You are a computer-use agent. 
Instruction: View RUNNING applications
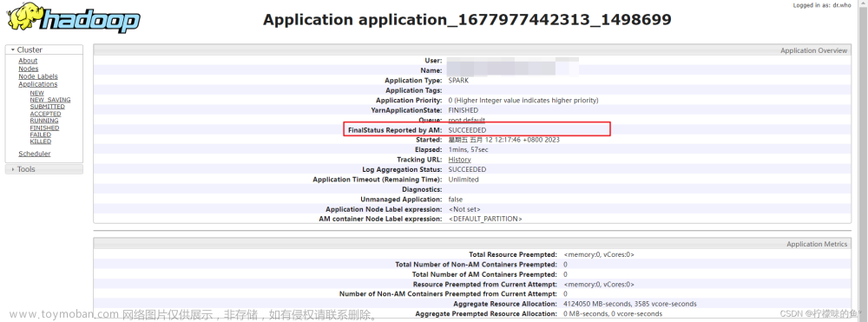coord(44,121)
